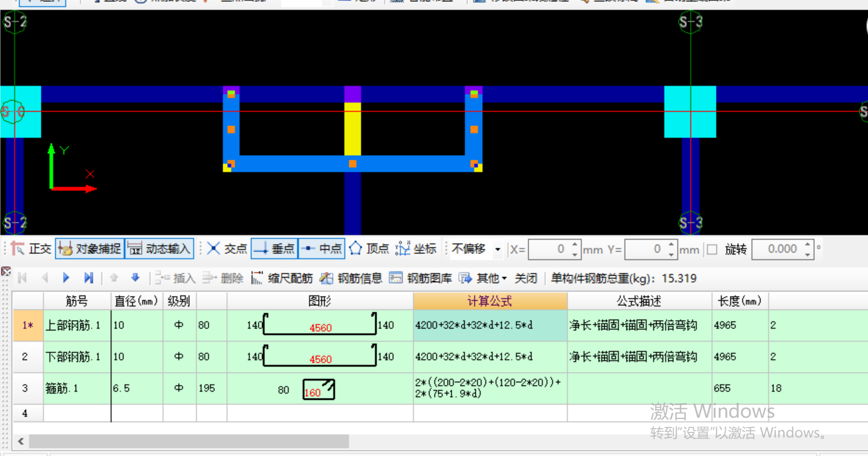Screen dimensions: 868x456
Task: Select empty row 4 header
Action: tap(28, 413)
